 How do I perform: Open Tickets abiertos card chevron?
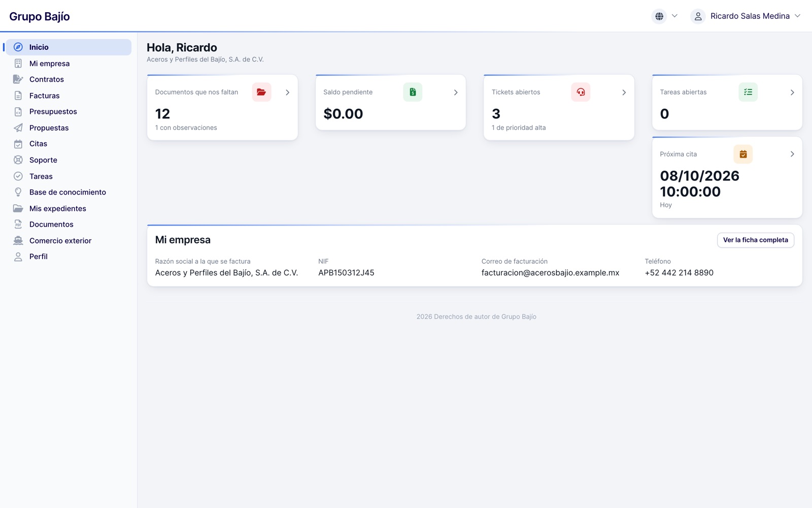pos(624,92)
